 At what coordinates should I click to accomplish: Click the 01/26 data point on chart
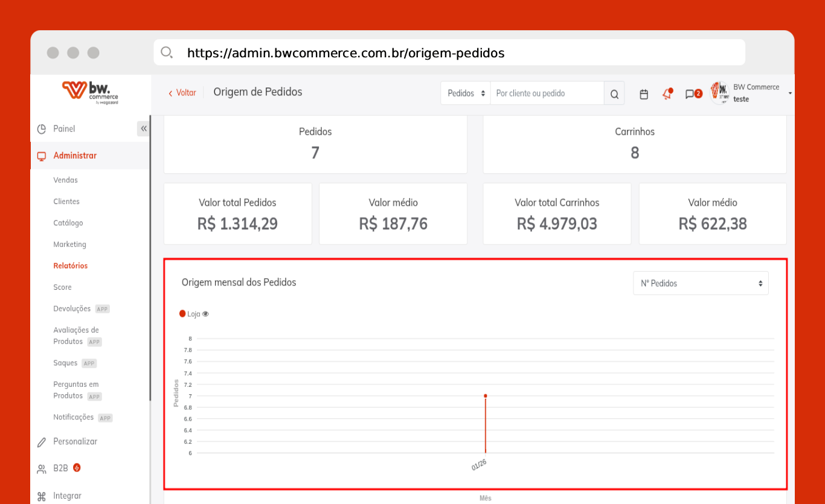pos(486,396)
